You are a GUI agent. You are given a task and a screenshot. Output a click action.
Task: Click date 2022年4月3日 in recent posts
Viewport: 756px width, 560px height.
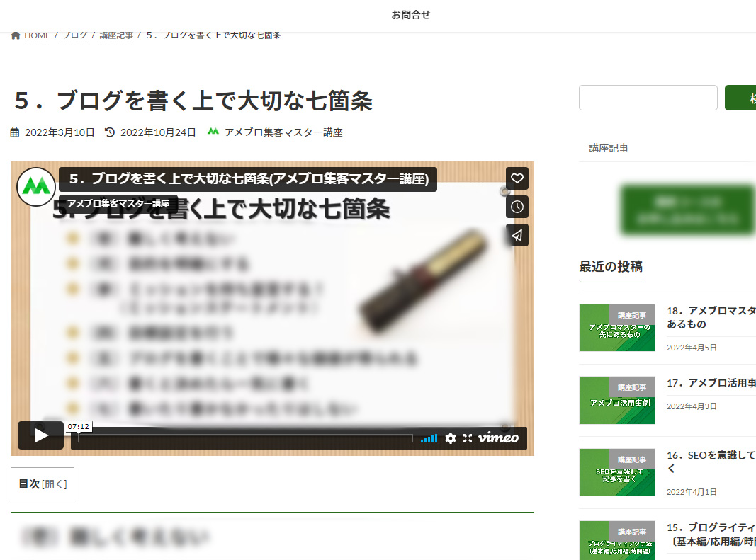click(692, 406)
